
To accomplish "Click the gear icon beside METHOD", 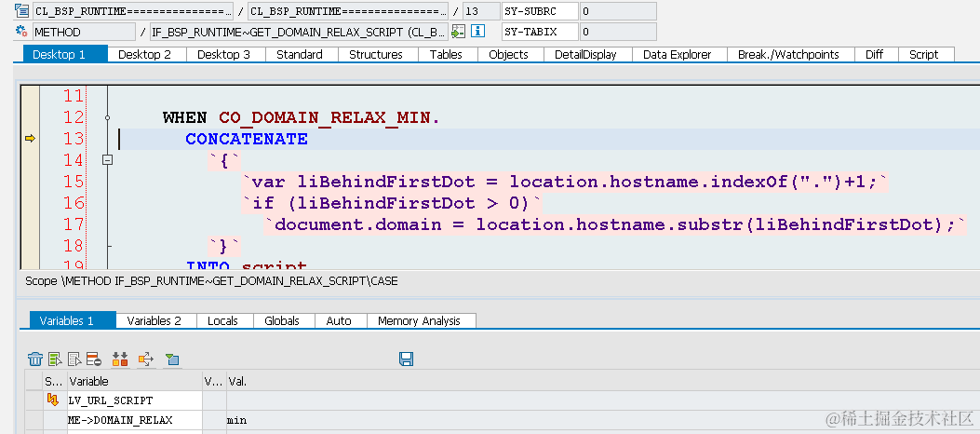I will click(x=22, y=32).
